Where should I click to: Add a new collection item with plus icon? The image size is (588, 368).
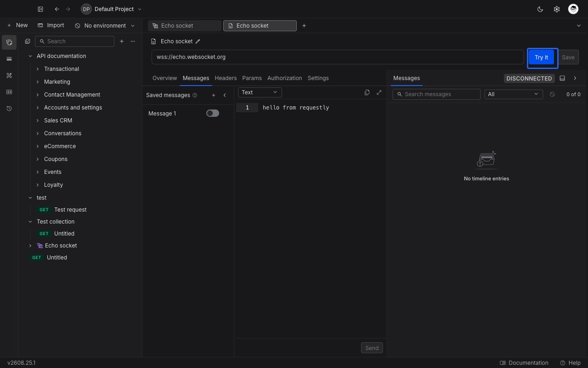tap(122, 41)
